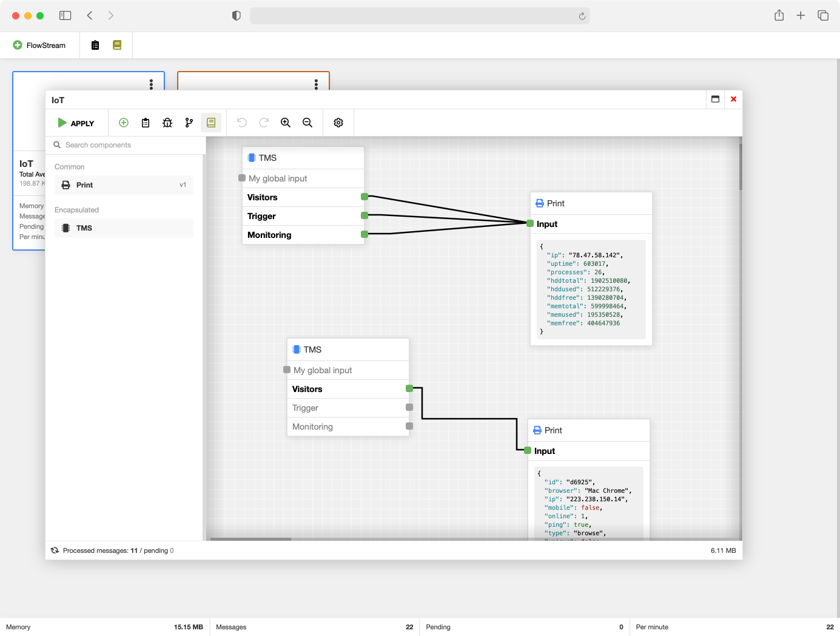840x636 pixels.
Task: Open the three-dot menu of the orange card
Action: coord(316,84)
